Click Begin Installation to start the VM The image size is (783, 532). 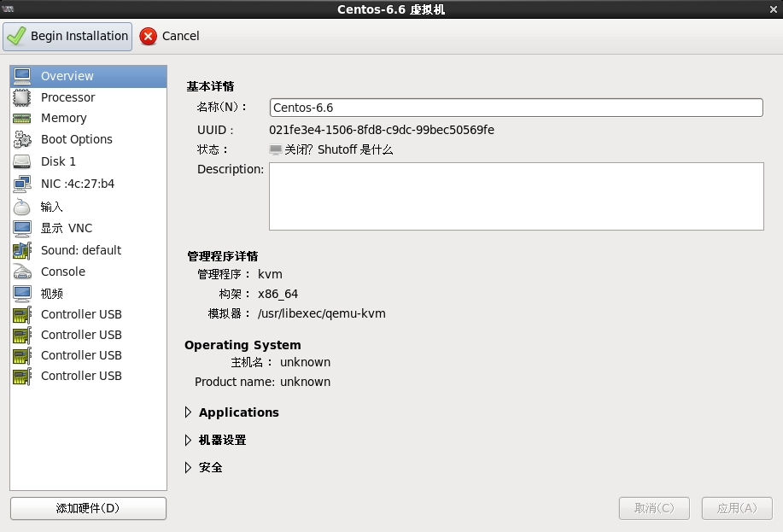click(67, 36)
